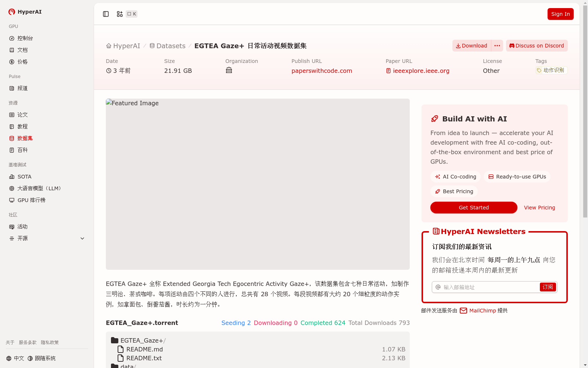Click the HyperAI logo icon
Image resolution: width=588 pixels, height=368 pixels.
coord(12,12)
